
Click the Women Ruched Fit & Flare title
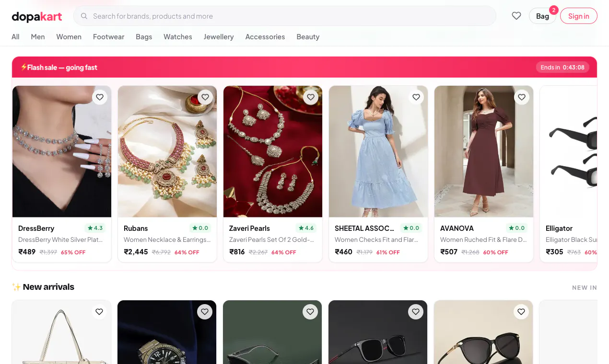click(x=483, y=239)
